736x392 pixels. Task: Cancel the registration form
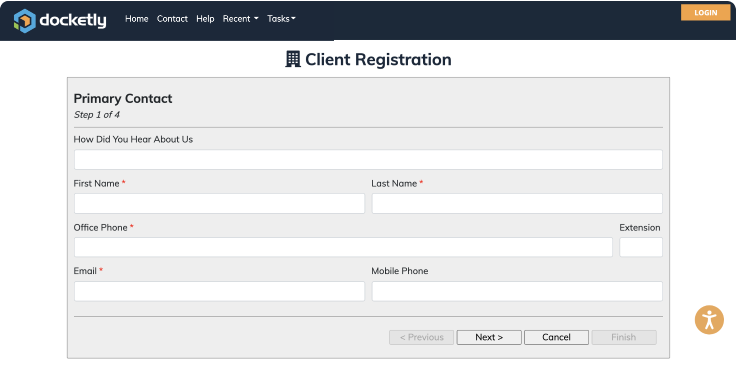coord(556,337)
